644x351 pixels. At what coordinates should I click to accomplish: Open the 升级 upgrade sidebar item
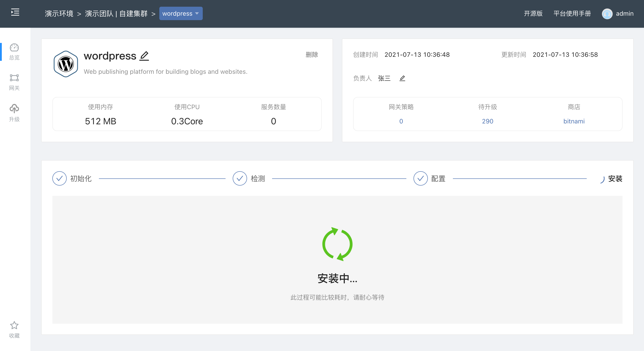[14, 113]
